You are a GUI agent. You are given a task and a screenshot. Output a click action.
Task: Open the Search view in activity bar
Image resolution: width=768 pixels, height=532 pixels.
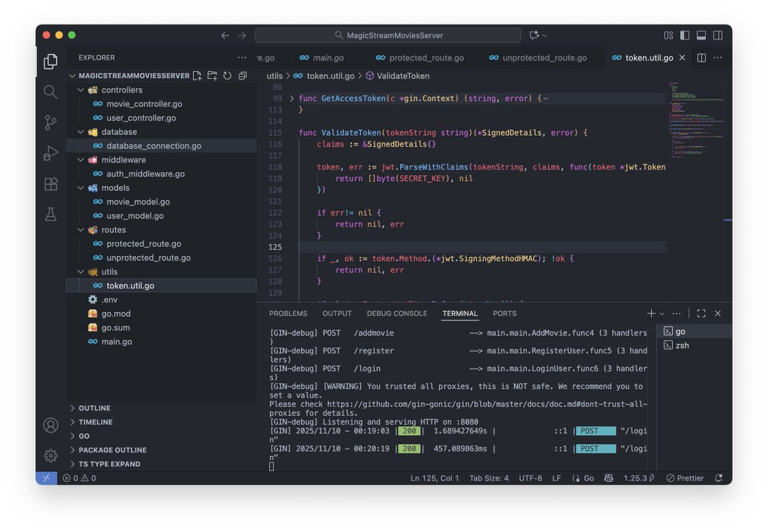pyautogui.click(x=51, y=92)
